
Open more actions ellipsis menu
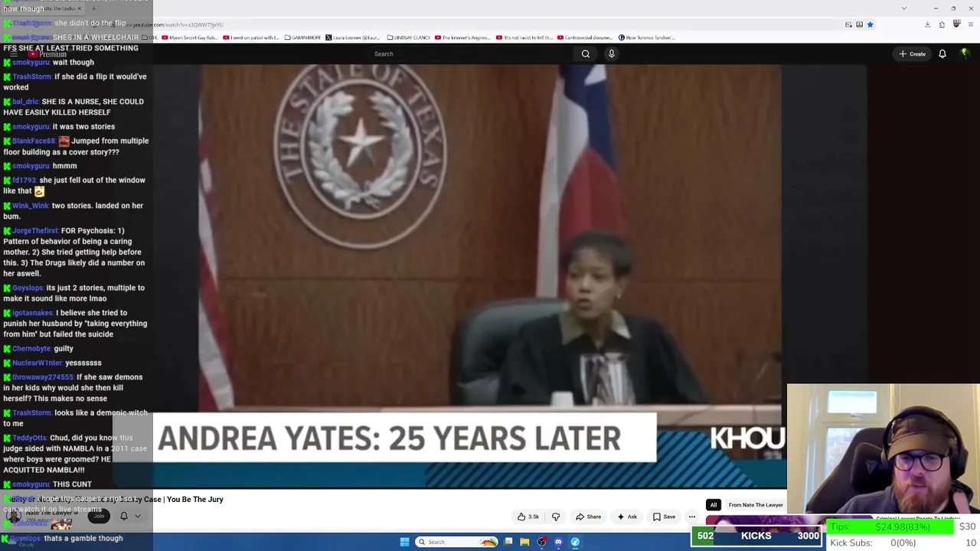691,517
